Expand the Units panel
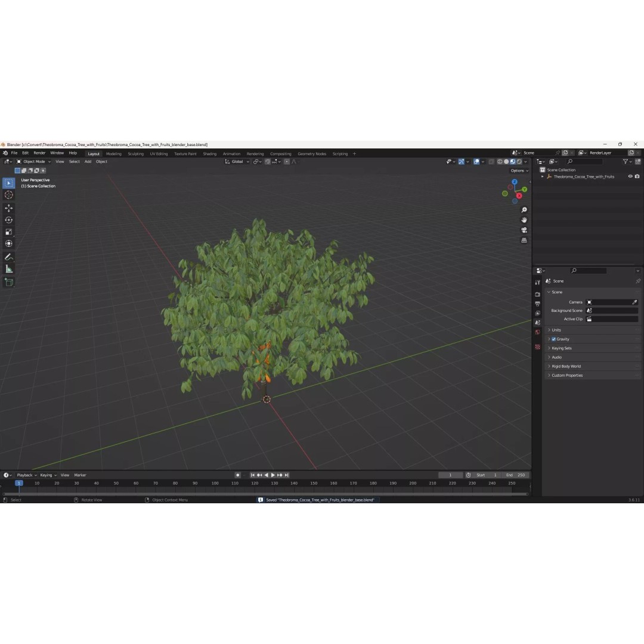644x644 pixels. coord(592,330)
